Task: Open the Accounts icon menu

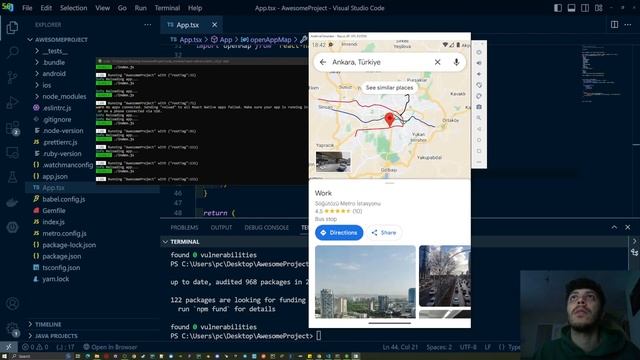Action: [12, 304]
